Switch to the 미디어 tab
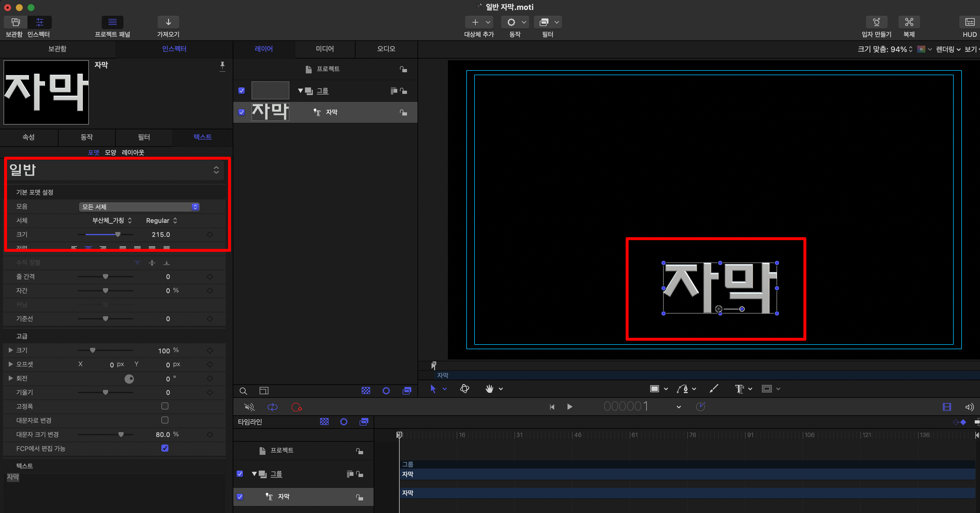980x513 pixels. coord(325,49)
